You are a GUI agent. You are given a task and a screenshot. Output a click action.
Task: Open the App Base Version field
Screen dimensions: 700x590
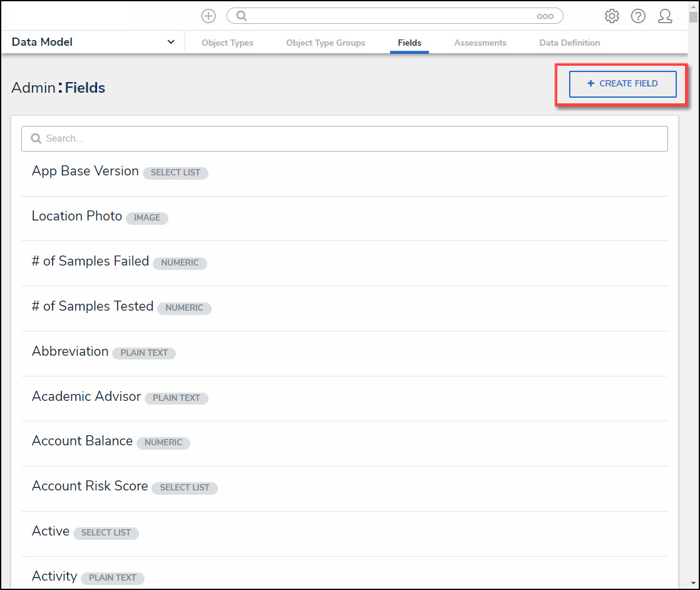[86, 171]
